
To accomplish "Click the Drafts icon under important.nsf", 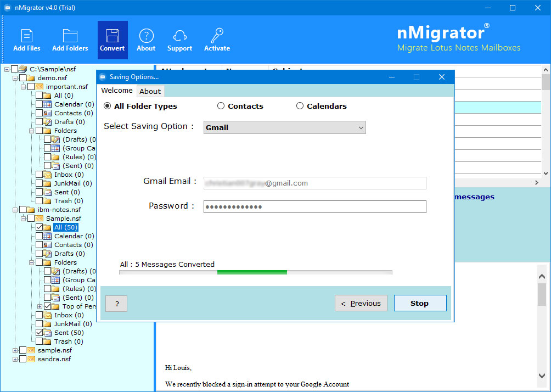I will [x=47, y=122].
